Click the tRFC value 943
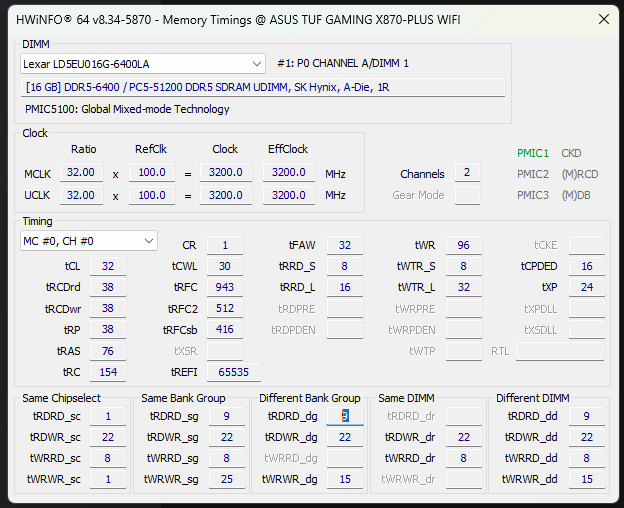Image resolution: width=624 pixels, height=508 pixels. [225, 287]
